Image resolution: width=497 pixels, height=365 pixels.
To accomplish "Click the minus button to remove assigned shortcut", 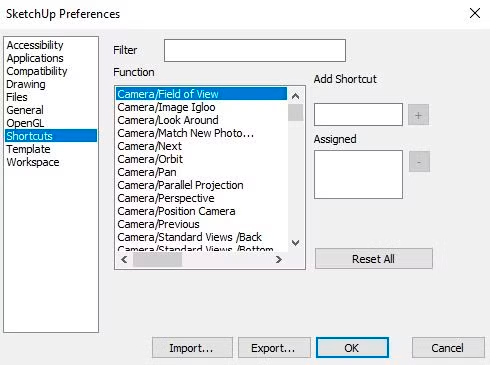I will click(419, 162).
